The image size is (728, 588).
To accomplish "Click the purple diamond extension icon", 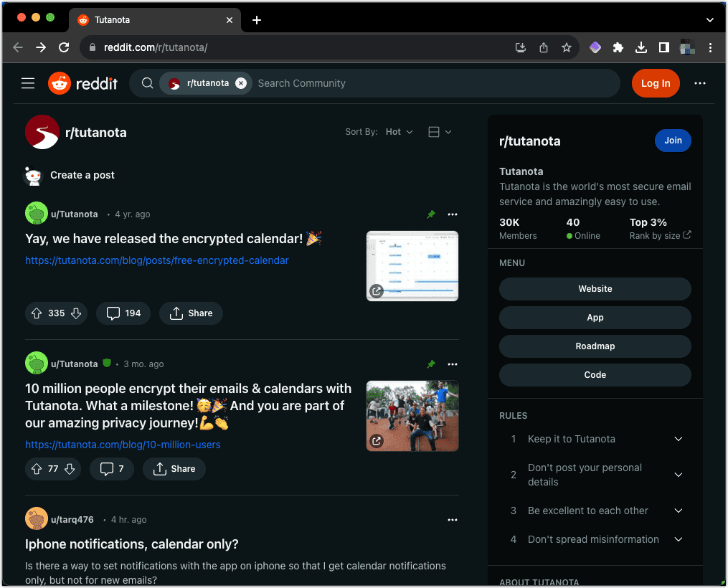I will click(595, 47).
